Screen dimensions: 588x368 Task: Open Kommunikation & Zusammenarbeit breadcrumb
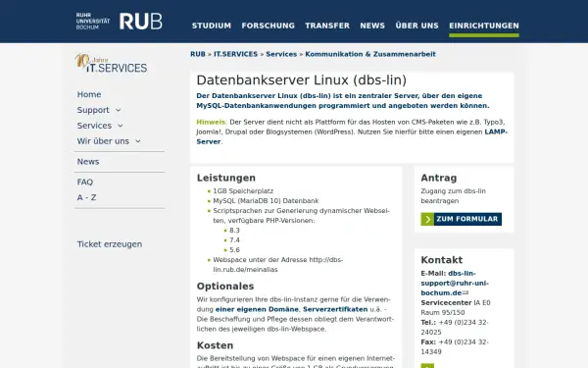tap(370, 54)
